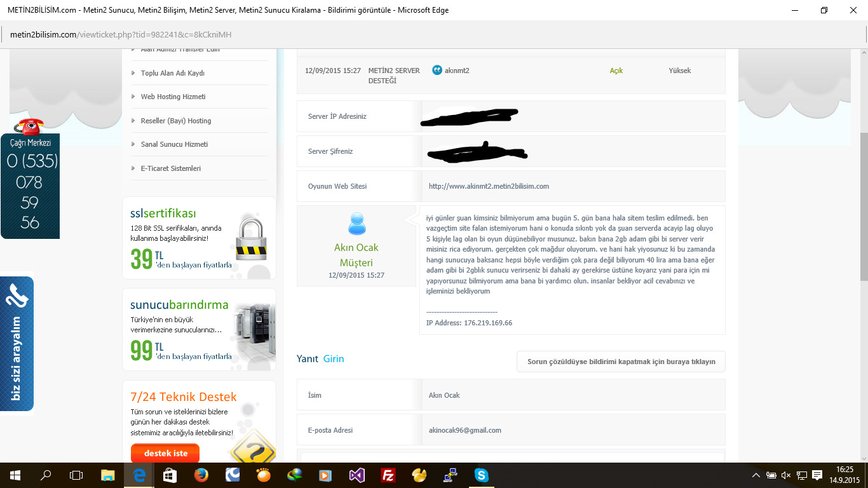
Task: Click the akınmt2 username text
Action: click(457, 71)
